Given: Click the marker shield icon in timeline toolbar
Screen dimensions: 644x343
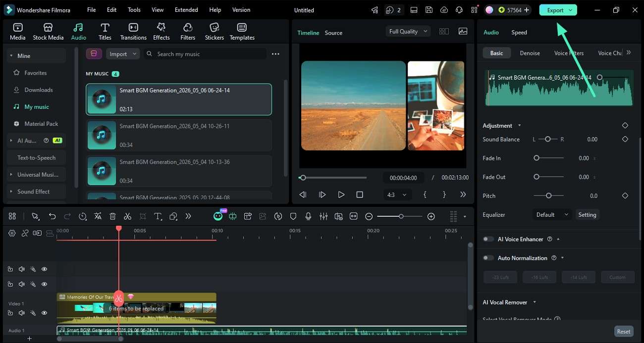Looking at the screenshot, I should point(293,216).
